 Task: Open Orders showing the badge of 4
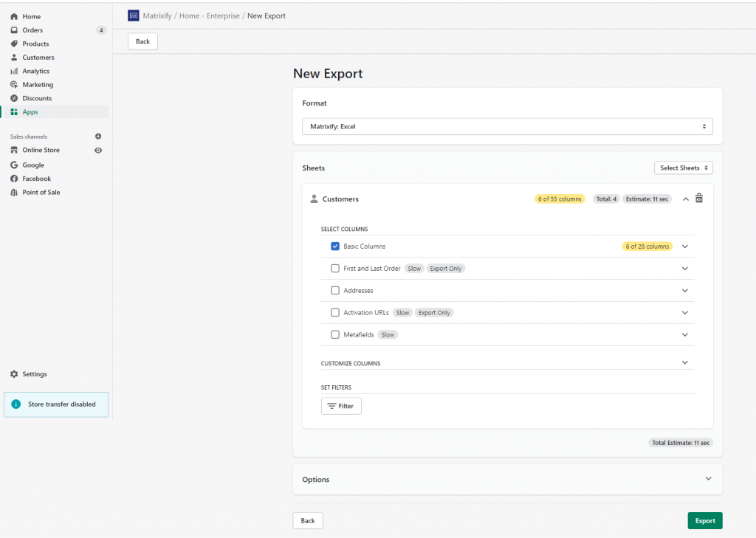(x=32, y=30)
